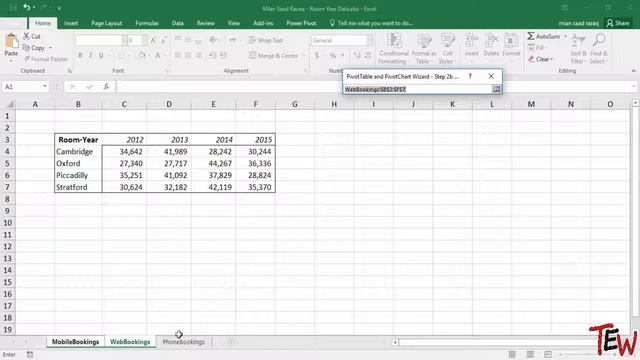Open the Data ribbon tab

point(178,23)
